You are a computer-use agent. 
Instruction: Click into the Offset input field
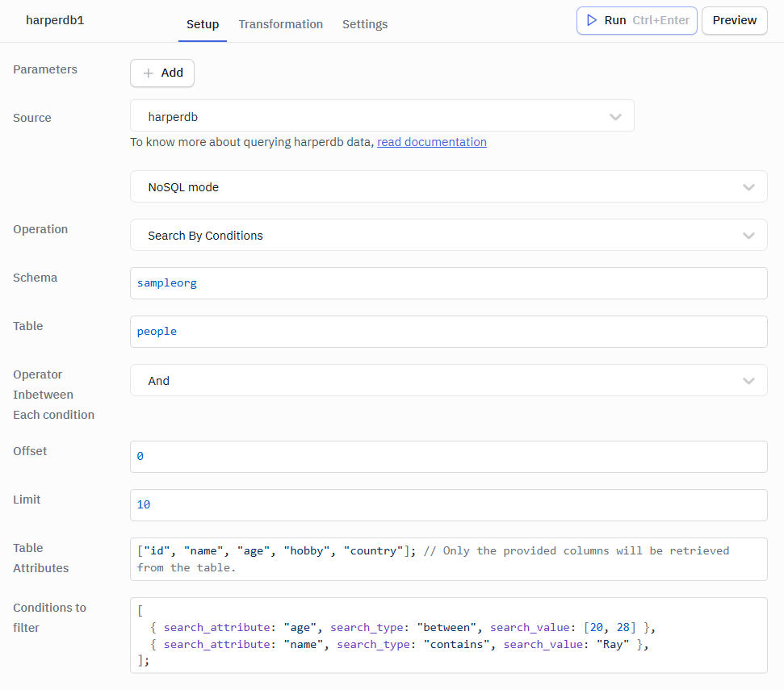click(448, 457)
